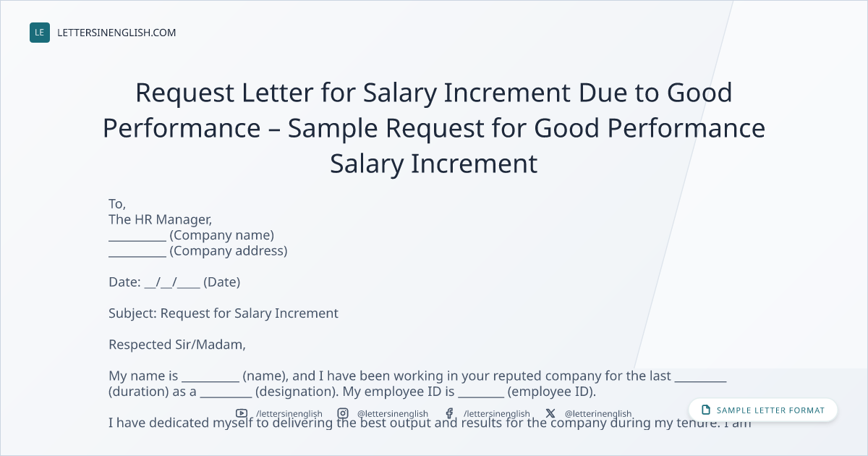Open the YouTube handle /lettersinenglish

pyautogui.click(x=289, y=414)
